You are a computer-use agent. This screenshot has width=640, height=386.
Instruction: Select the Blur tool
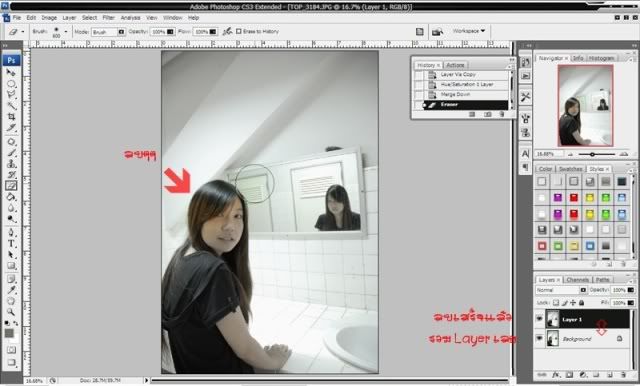click(x=11, y=208)
